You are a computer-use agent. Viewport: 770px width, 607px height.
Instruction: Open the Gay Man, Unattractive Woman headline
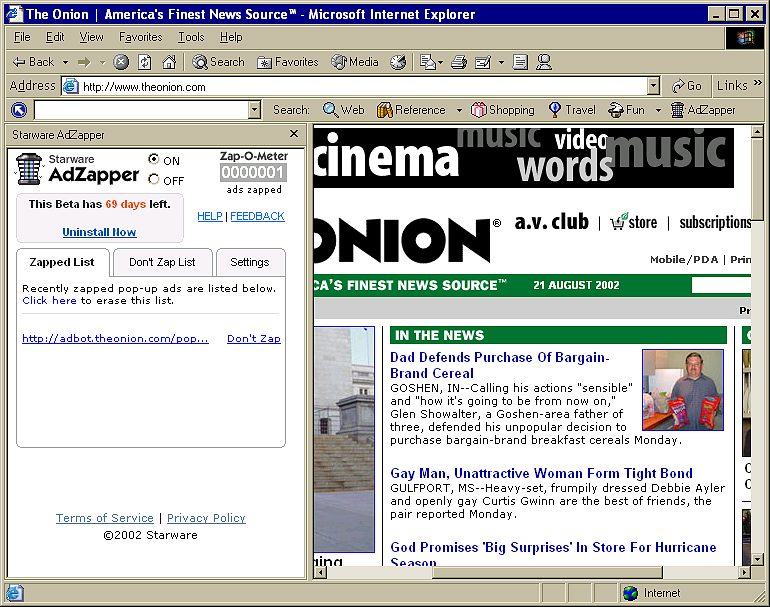(x=541, y=473)
